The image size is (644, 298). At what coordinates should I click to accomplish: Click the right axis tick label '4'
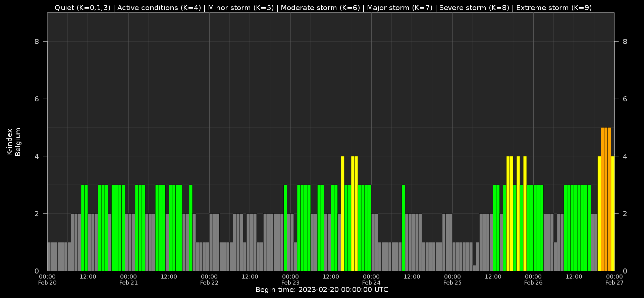(x=625, y=156)
